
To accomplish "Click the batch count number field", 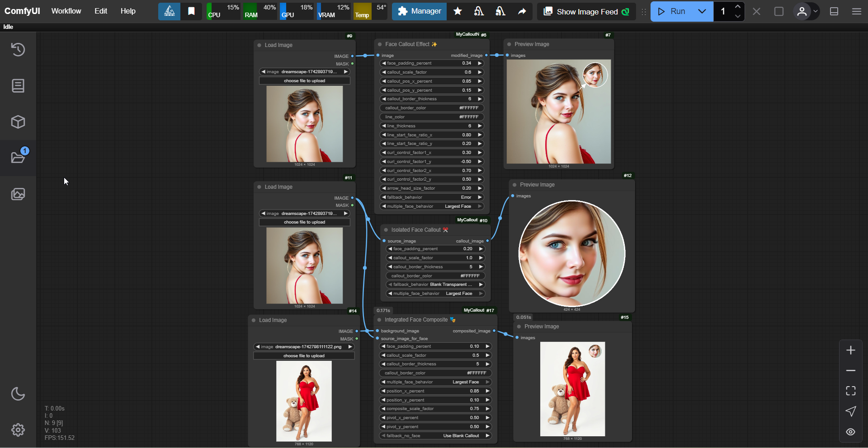I will coord(723,11).
